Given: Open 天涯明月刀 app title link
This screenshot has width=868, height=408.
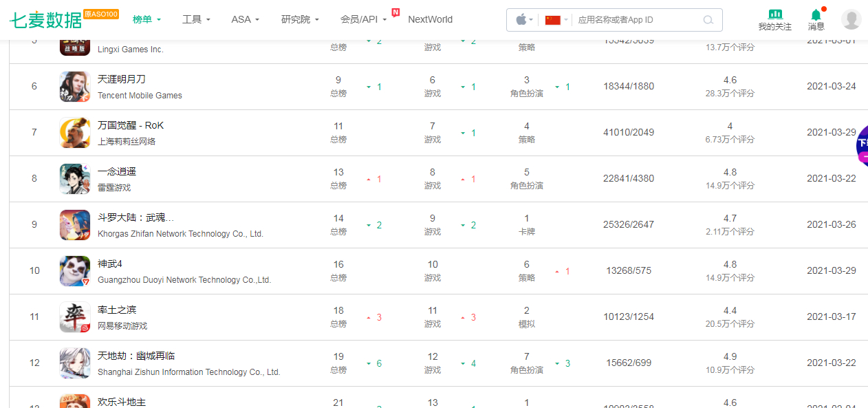Looking at the screenshot, I should coord(122,79).
